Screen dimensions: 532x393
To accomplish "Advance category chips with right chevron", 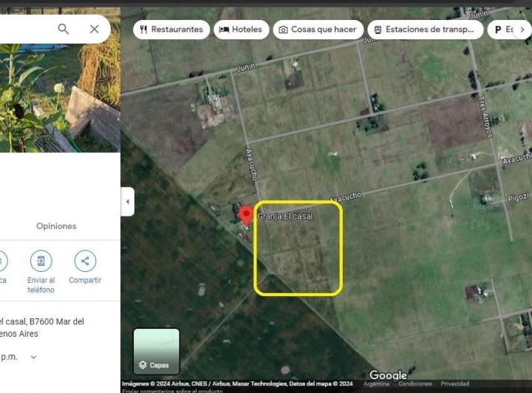I will [x=522, y=30].
